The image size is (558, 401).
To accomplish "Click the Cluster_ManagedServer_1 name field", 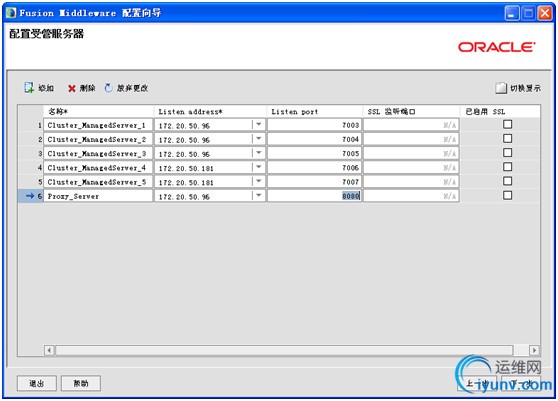I will click(98, 125).
